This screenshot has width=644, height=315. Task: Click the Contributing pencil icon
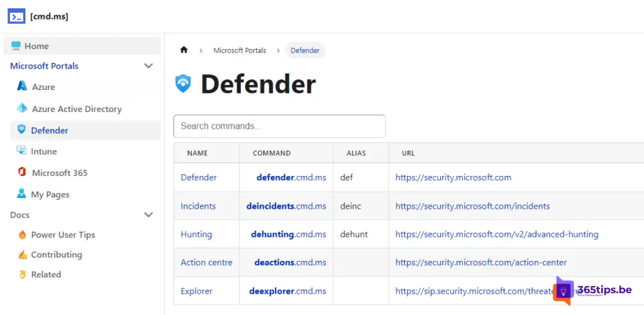[x=22, y=255]
